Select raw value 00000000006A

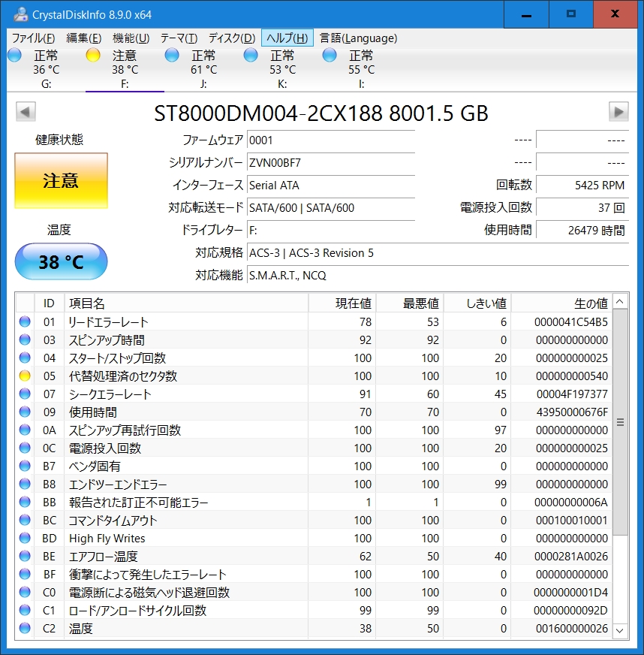point(570,502)
